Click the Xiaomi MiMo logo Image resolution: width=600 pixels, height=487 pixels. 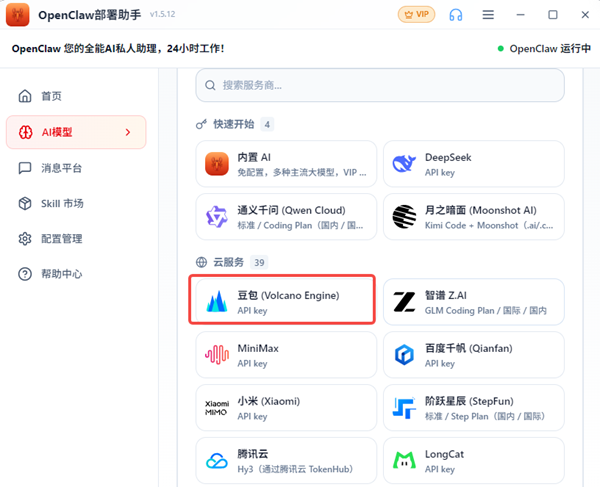[217, 408]
